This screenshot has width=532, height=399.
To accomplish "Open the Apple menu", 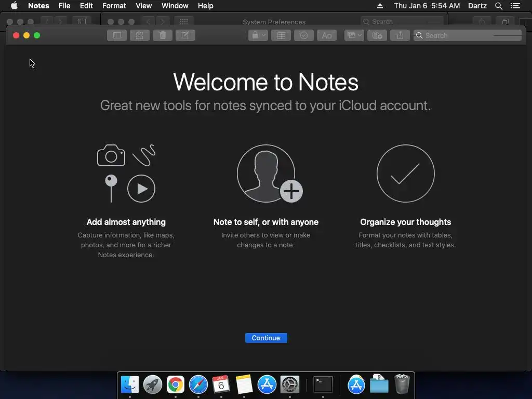I will [x=14, y=6].
